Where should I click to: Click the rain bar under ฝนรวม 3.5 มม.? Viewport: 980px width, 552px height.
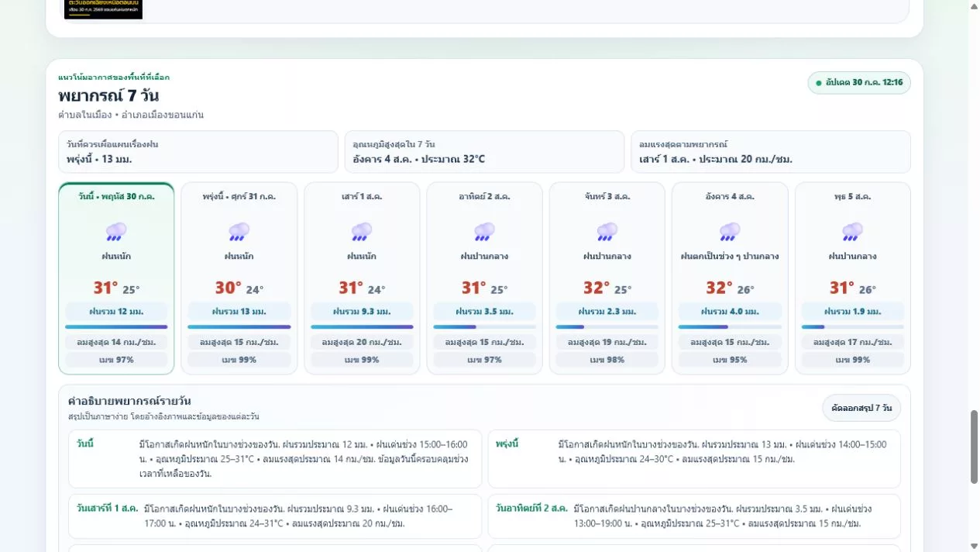[484, 326]
